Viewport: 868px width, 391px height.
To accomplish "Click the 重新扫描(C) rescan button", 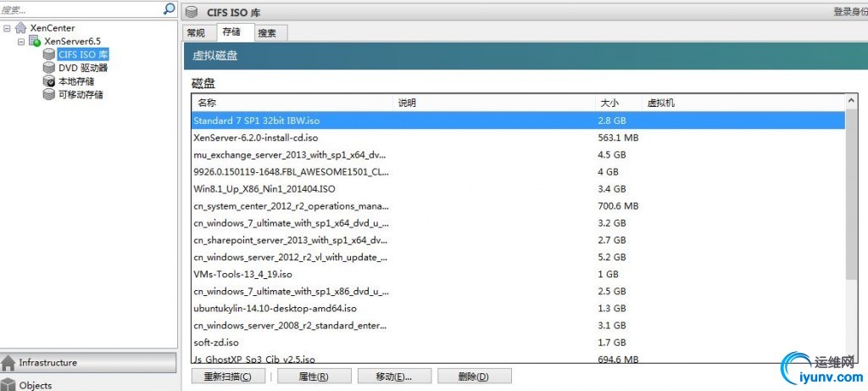I will pos(227,377).
